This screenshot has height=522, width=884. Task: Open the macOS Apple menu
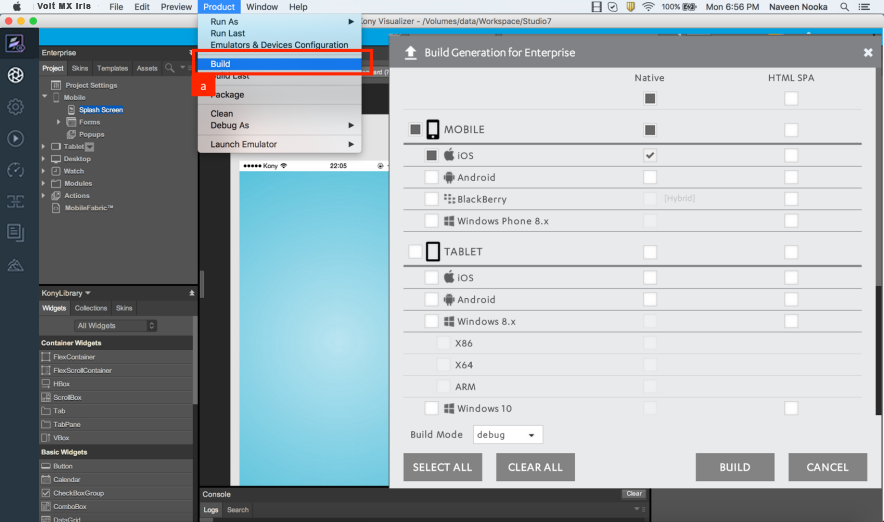coord(17,7)
